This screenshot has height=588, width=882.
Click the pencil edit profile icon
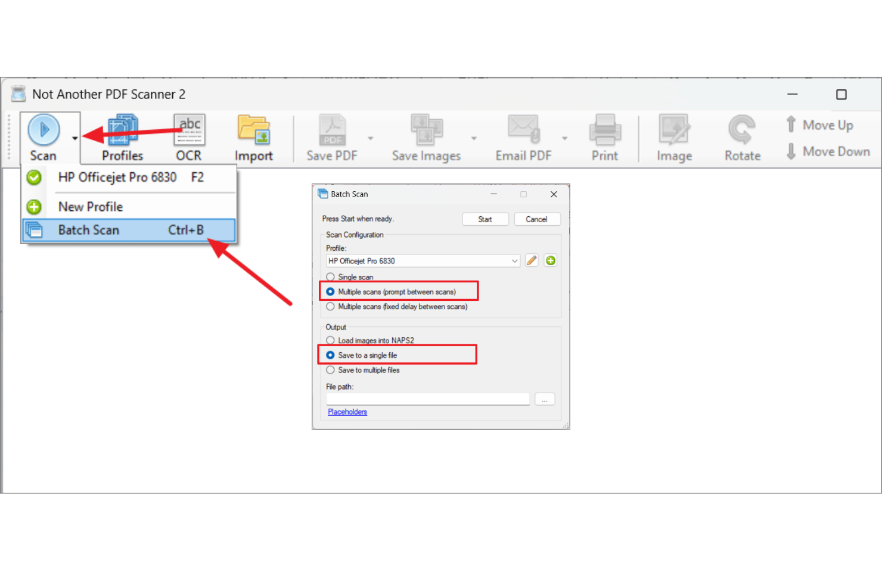(532, 260)
